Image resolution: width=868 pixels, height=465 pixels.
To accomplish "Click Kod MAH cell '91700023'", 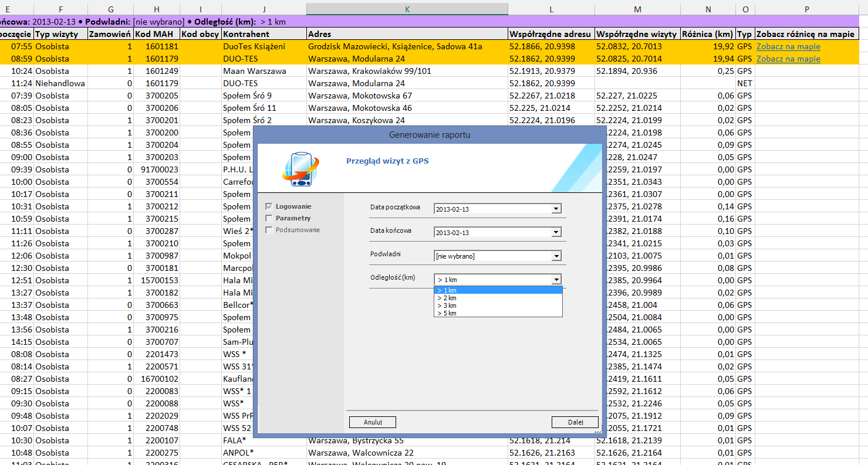I will click(156, 169).
